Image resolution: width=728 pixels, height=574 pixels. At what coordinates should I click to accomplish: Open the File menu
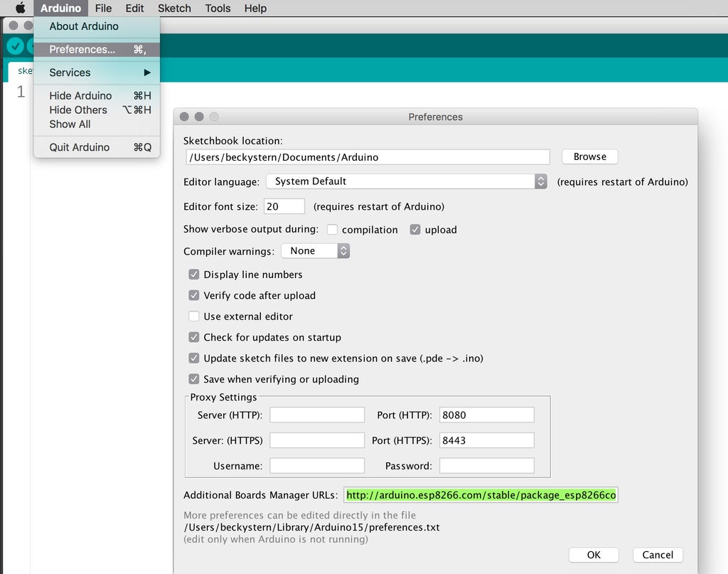pos(103,8)
